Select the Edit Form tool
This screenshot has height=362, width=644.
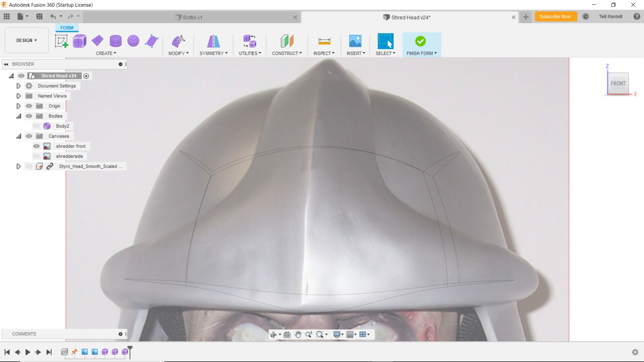pos(61,41)
